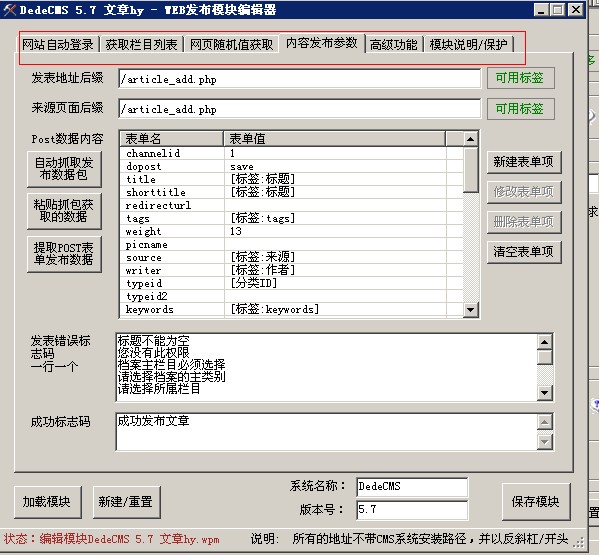
Task: Click 自动抓取发布数据包 button
Action: pos(64,169)
